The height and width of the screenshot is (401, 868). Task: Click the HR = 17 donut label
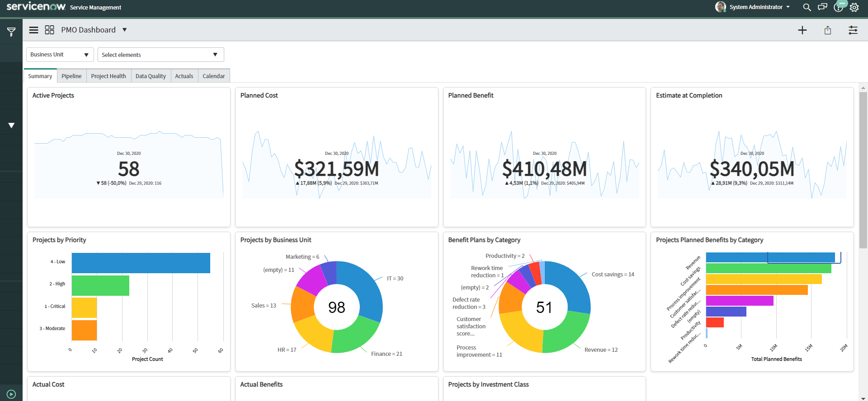click(287, 350)
